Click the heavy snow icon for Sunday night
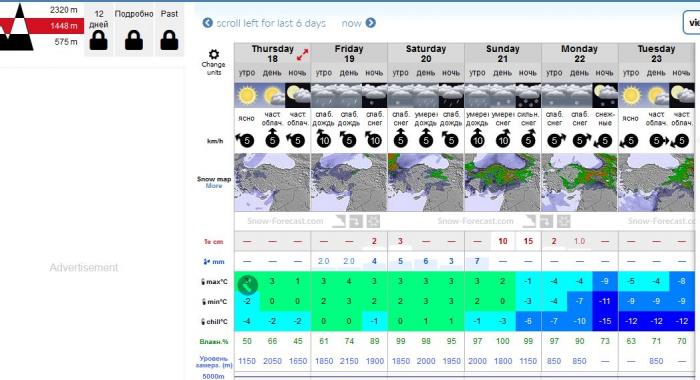Image resolution: width=700 pixels, height=380 pixels. 528,95
